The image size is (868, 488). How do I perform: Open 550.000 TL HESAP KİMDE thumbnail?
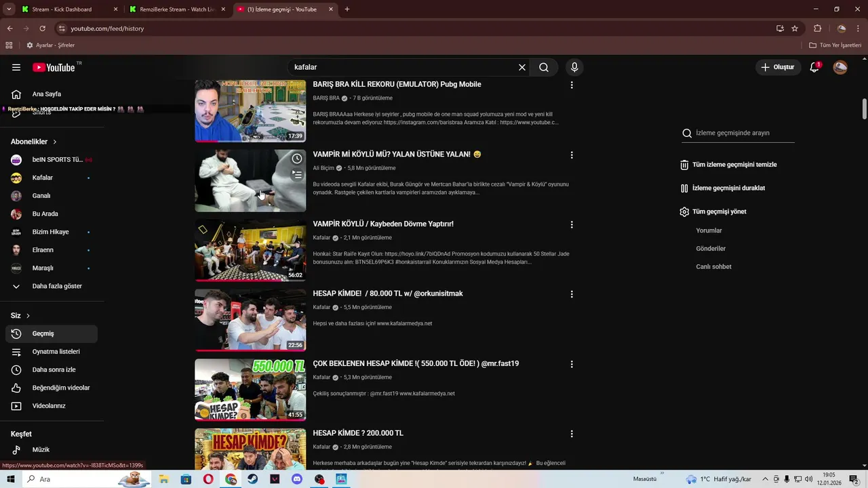pos(250,390)
